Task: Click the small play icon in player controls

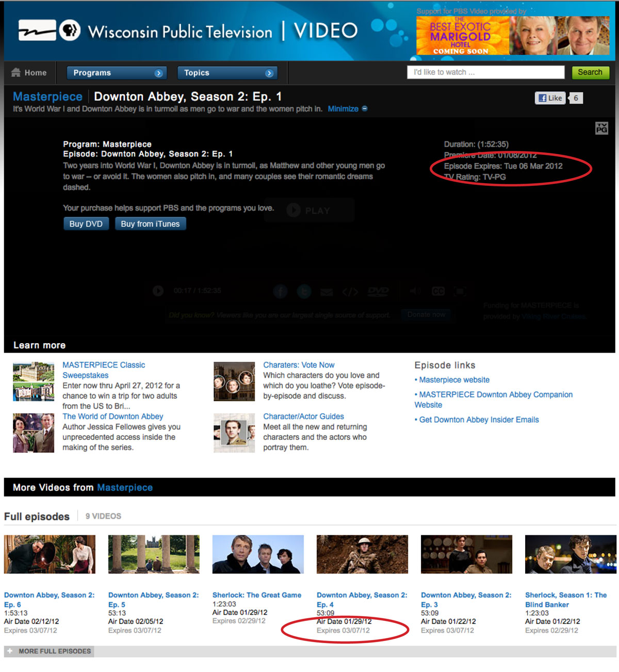Action: pyautogui.click(x=158, y=291)
